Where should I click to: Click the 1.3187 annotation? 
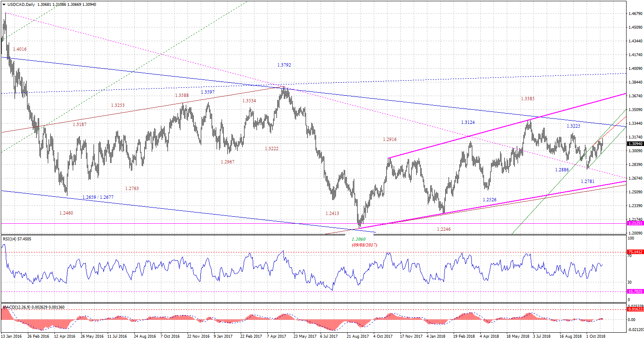[79, 124]
